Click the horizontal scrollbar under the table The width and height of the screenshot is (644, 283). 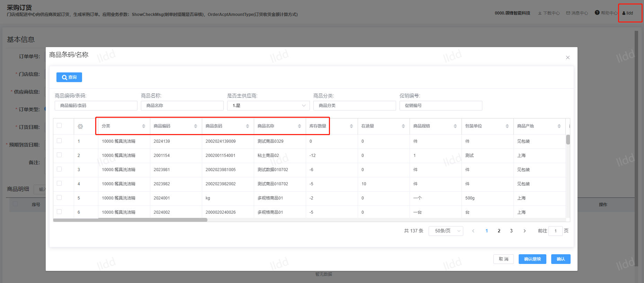coord(130,220)
